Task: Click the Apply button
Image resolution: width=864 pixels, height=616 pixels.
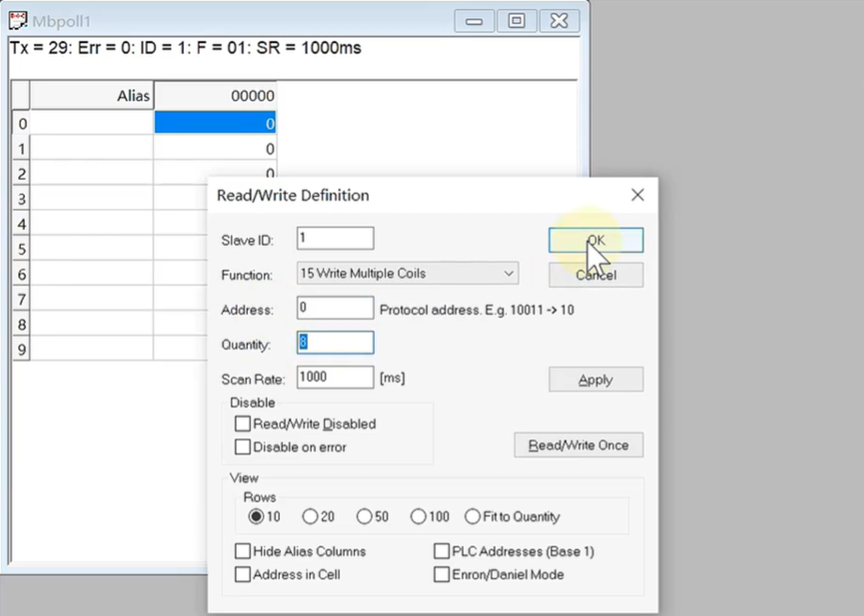Action: pyautogui.click(x=595, y=380)
